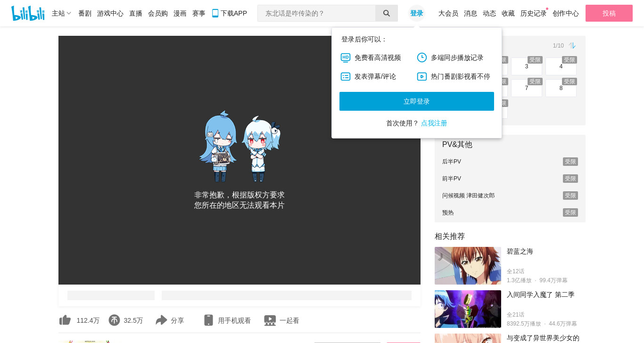Open 历史记录
This screenshot has height=343, width=644.
[534, 13]
